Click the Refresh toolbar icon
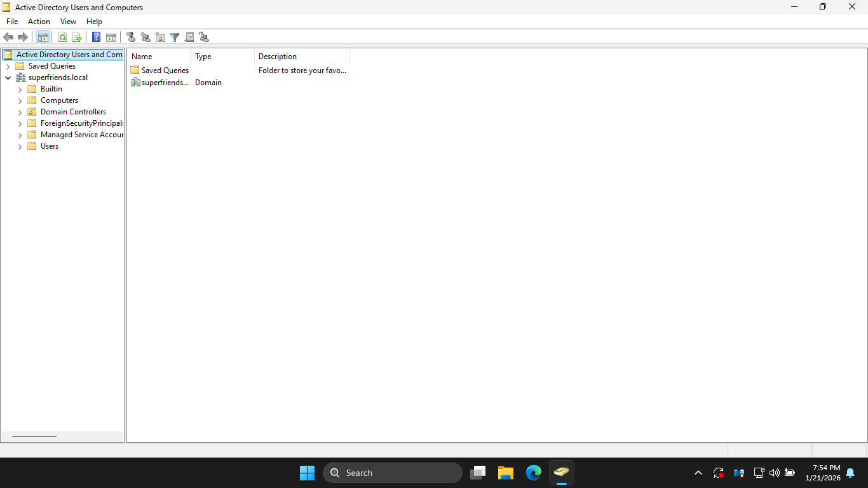Screen dimensions: 868x488 (x=62, y=37)
